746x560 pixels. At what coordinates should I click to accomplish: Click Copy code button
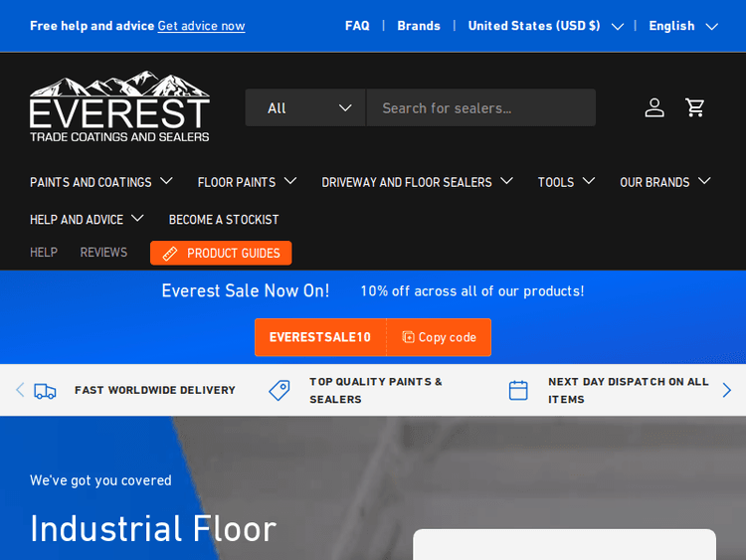point(439,337)
